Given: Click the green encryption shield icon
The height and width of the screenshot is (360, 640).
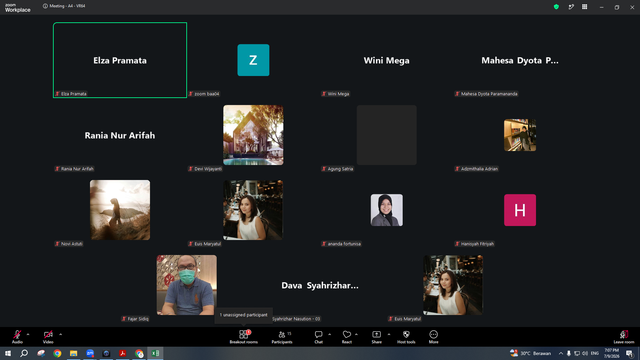Looking at the screenshot, I should point(556,7).
